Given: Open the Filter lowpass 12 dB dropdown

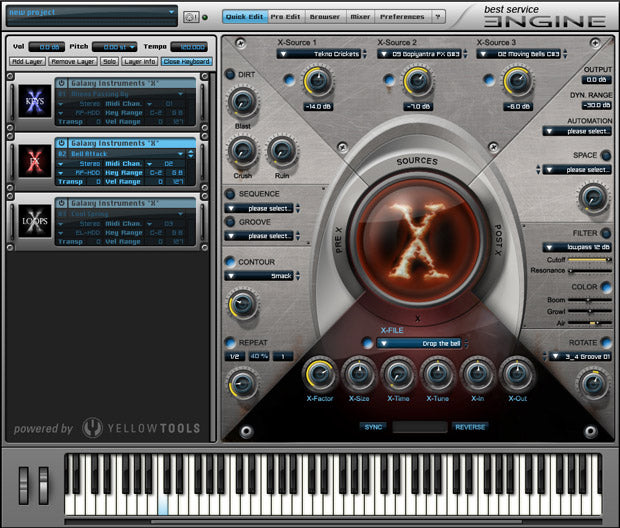Looking at the screenshot, I should pos(577,247).
